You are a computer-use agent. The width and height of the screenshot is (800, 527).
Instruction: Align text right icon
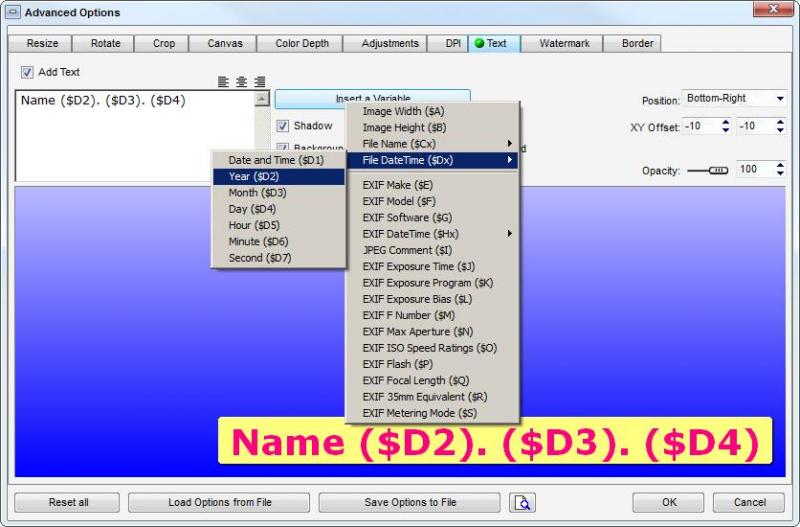[x=260, y=82]
